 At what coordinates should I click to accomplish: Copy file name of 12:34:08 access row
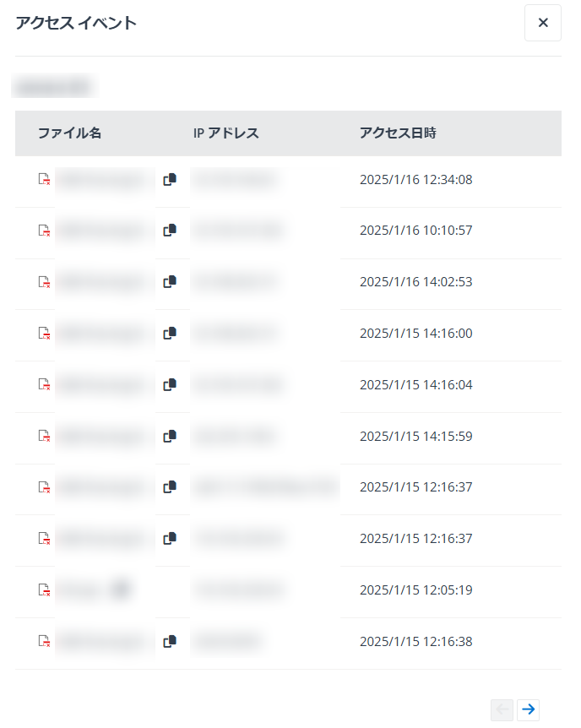pos(170,180)
